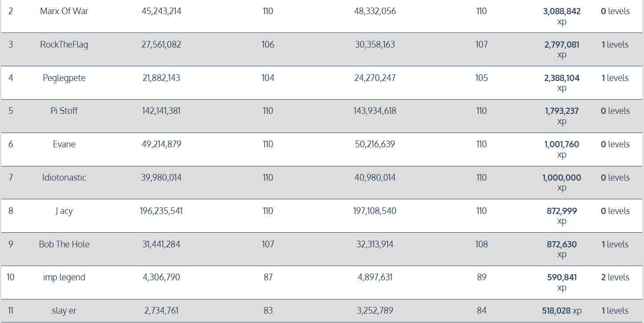Select the imp legend player name
The image size is (644, 323).
pos(64,277)
